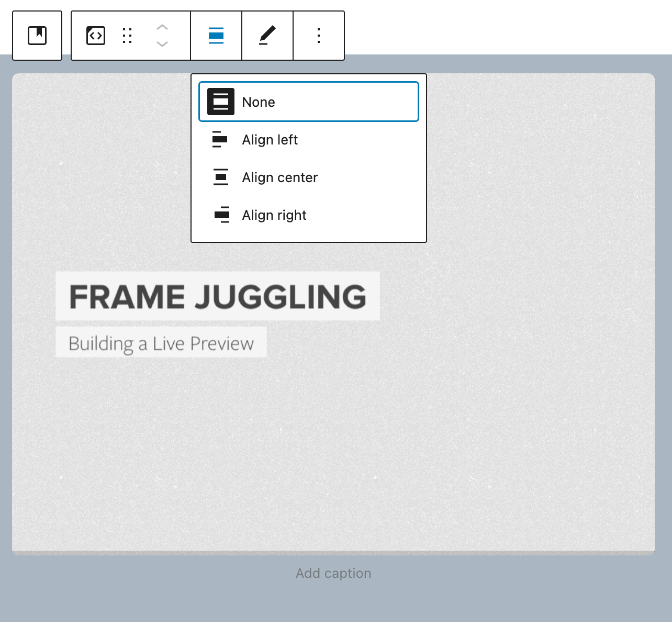Click the Add caption field
Image resolution: width=672 pixels, height=625 pixels.
[x=333, y=574]
